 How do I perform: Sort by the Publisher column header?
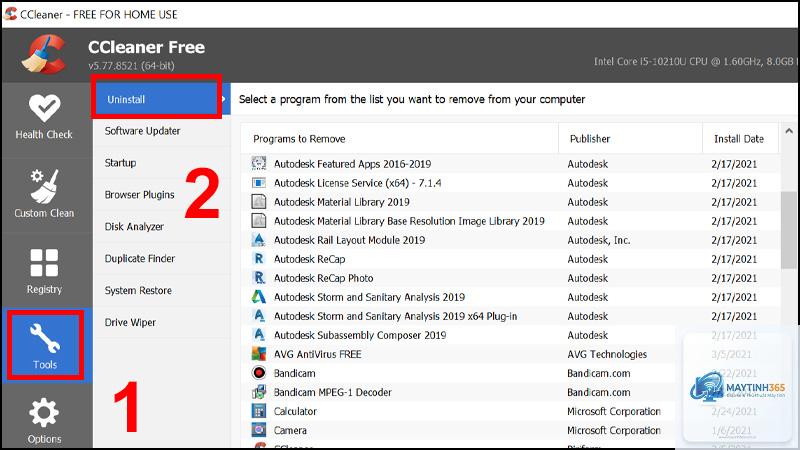(631, 138)
